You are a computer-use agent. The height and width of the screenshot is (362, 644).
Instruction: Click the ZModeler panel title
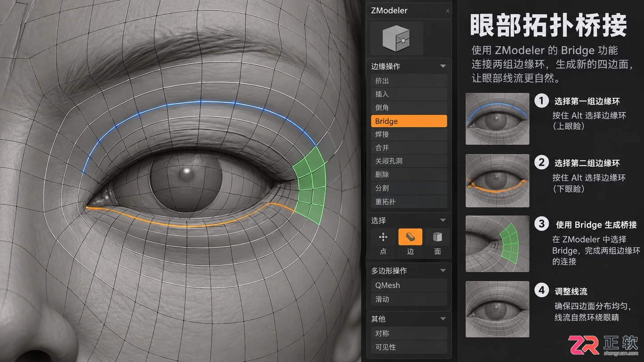(389, 11)
